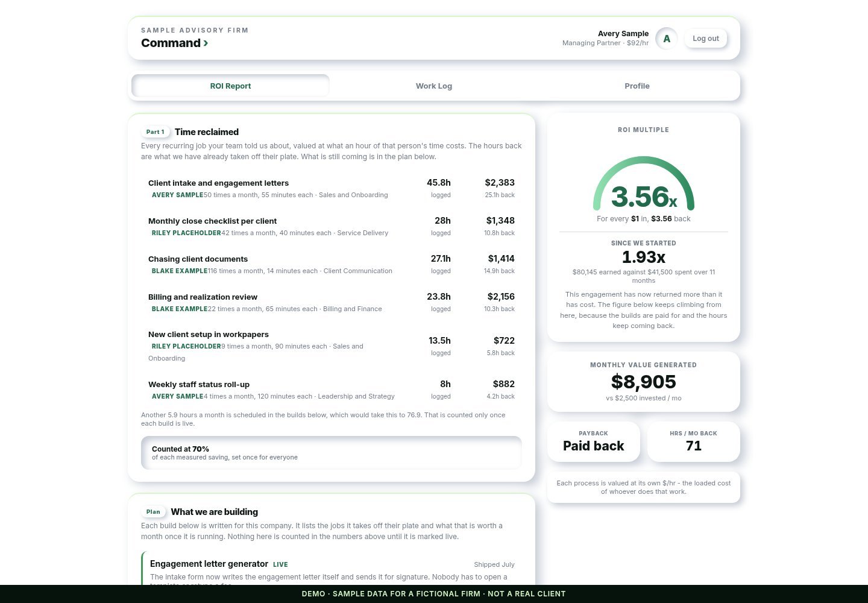The width and height of the screenshot is (868, 603).
Task: Click the Chasing client documents row title
Action: pos(198,259)
